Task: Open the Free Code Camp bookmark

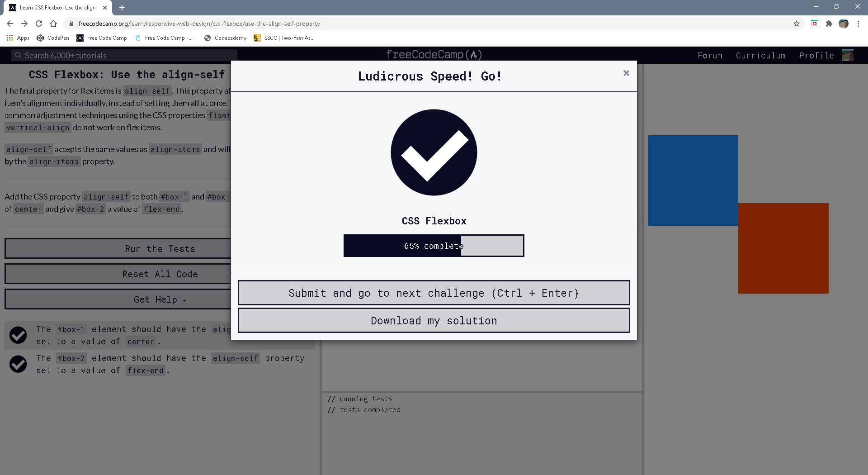Action: [x=101, y=38]
